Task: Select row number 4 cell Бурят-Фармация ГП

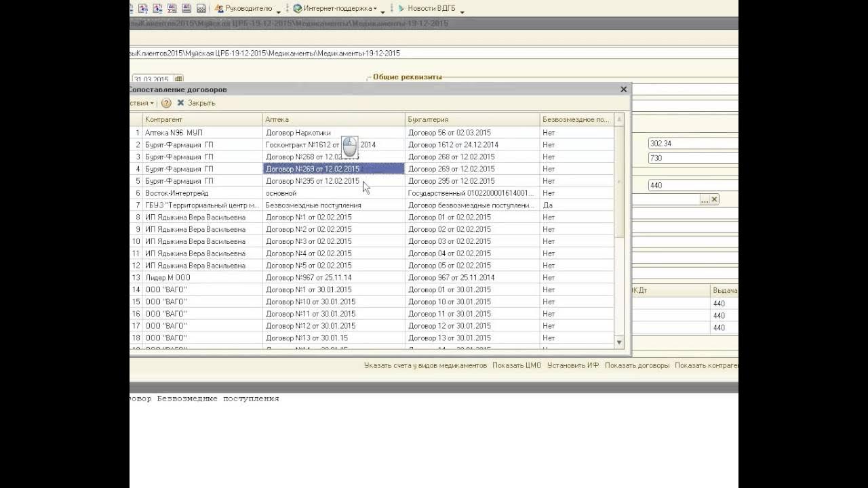Action: click(203, 169)
